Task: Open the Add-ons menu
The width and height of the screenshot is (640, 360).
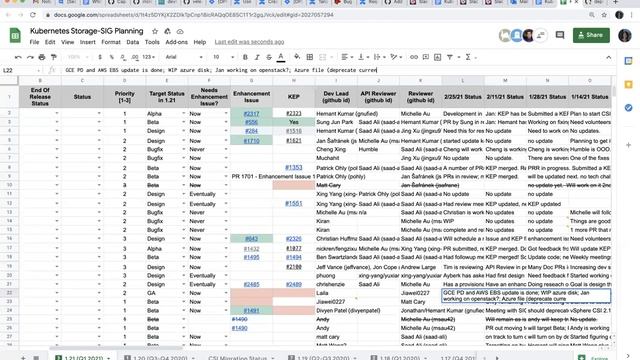Action: tap(176, 42)
